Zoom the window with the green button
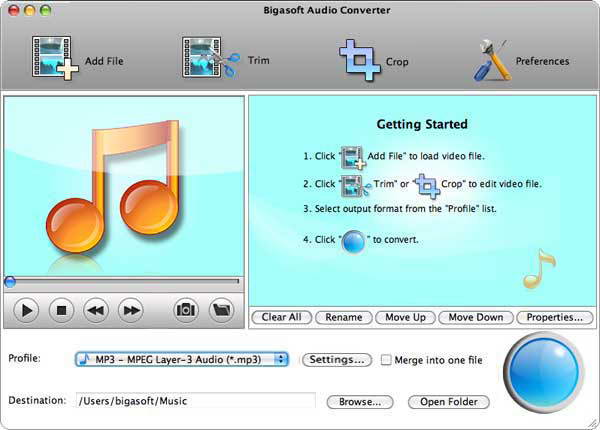This screenshot has width=600, height=430. tap(46, 10)
